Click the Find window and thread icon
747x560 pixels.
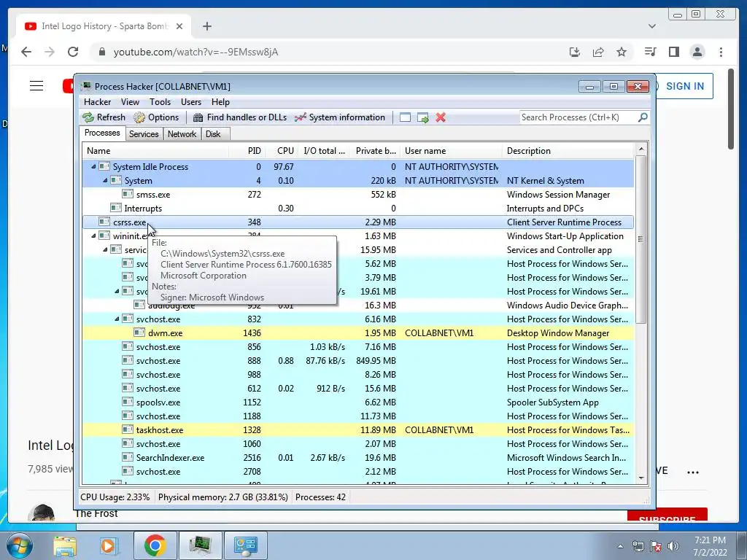coord(422,117)
